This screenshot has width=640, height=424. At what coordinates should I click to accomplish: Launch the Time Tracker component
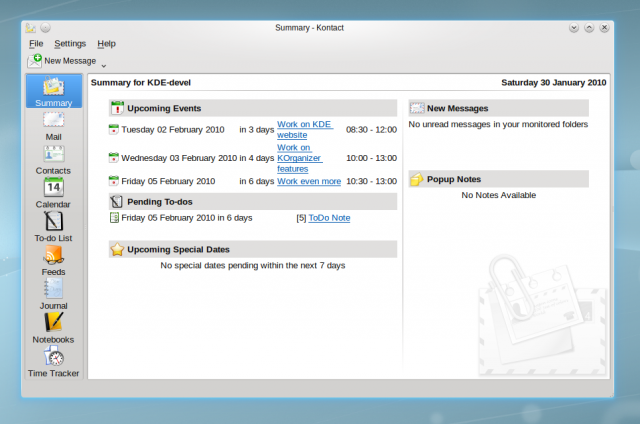53,361
